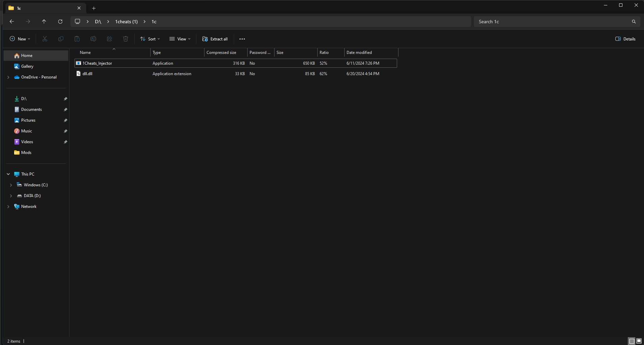
Task: Add a new tab with plus icon
Action: pyautogui.click(x=94, y=8)
